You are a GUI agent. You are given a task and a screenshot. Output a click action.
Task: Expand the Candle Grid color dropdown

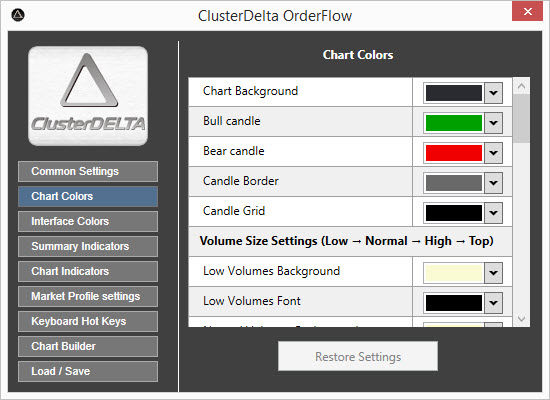click(x=494, y=213)
